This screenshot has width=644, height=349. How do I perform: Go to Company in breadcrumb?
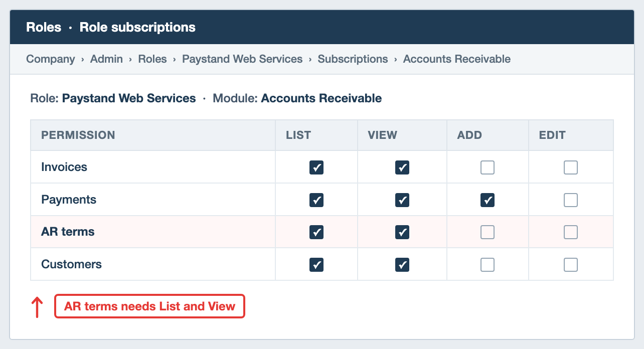tap(51, 59)
